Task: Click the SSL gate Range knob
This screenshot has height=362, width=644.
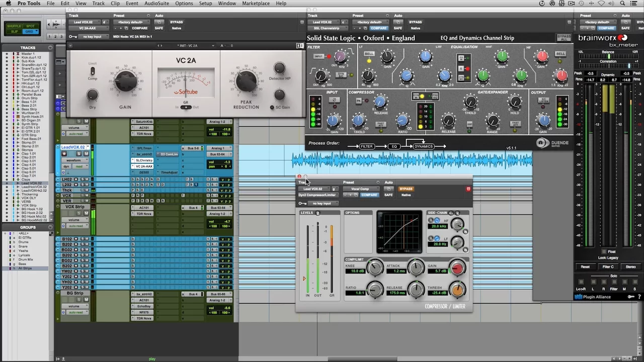Action: tap(493, 120)
